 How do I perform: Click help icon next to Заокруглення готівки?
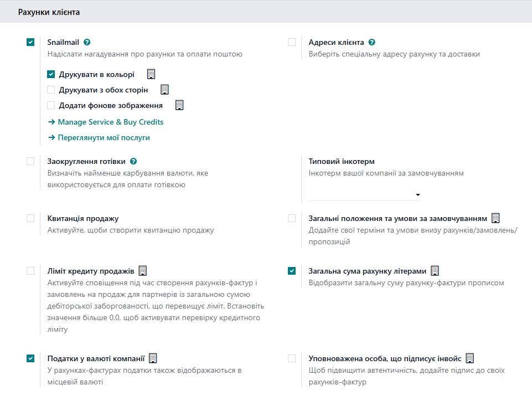133,162
